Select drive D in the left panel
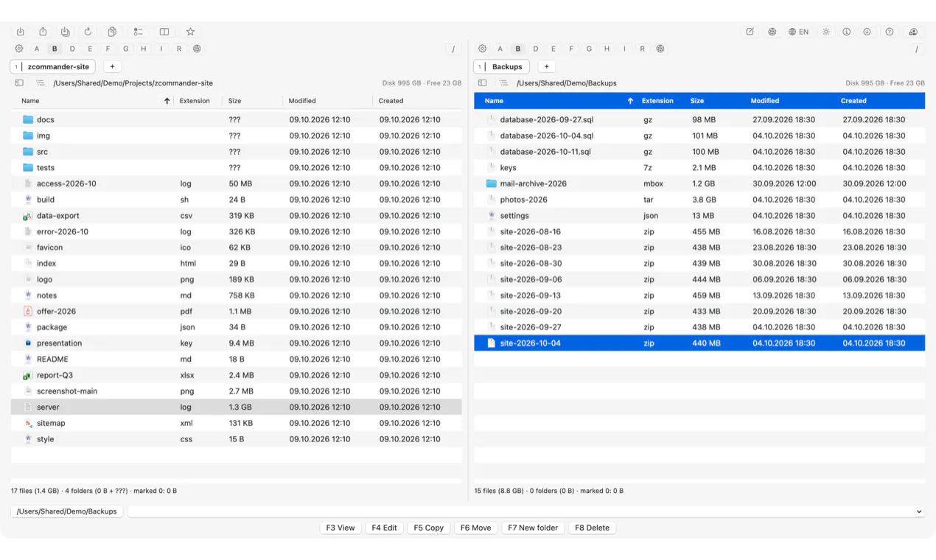The image size is (936, 560). 72,49
